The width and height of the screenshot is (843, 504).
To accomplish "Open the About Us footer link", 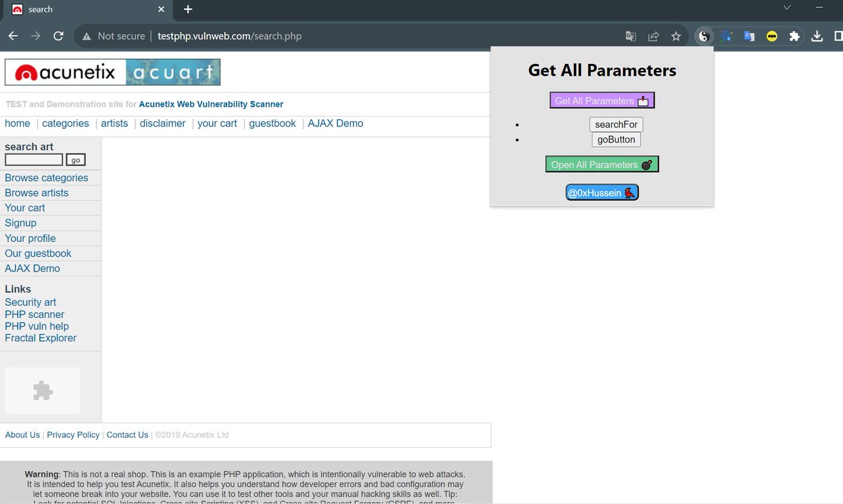I will [22, 435].
